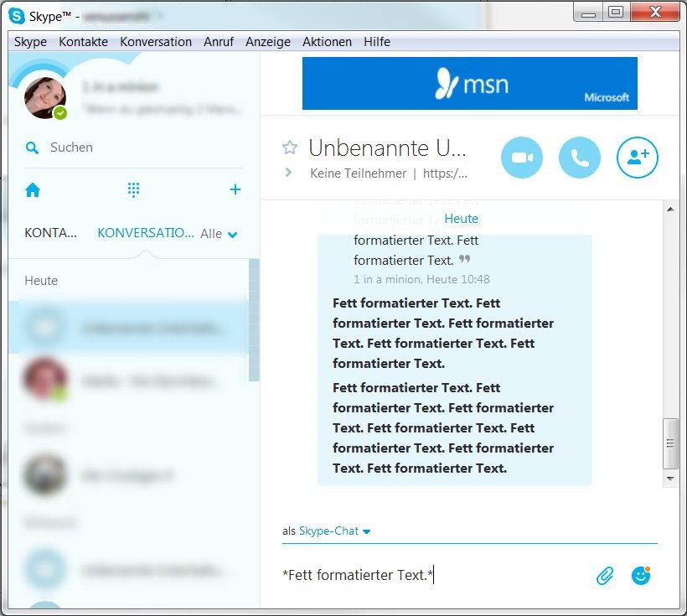
Task: Open the emoticon smiley picker
Action: 641,575
